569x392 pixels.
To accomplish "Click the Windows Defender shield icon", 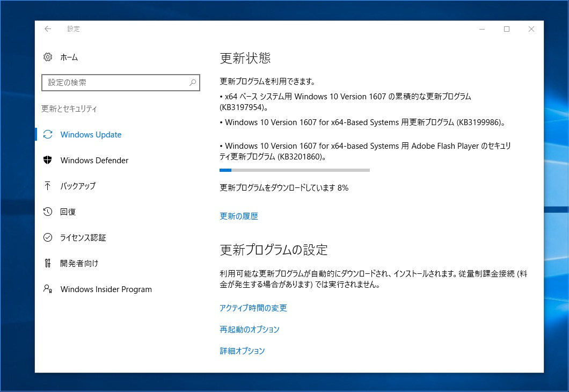I will point(48,160).
